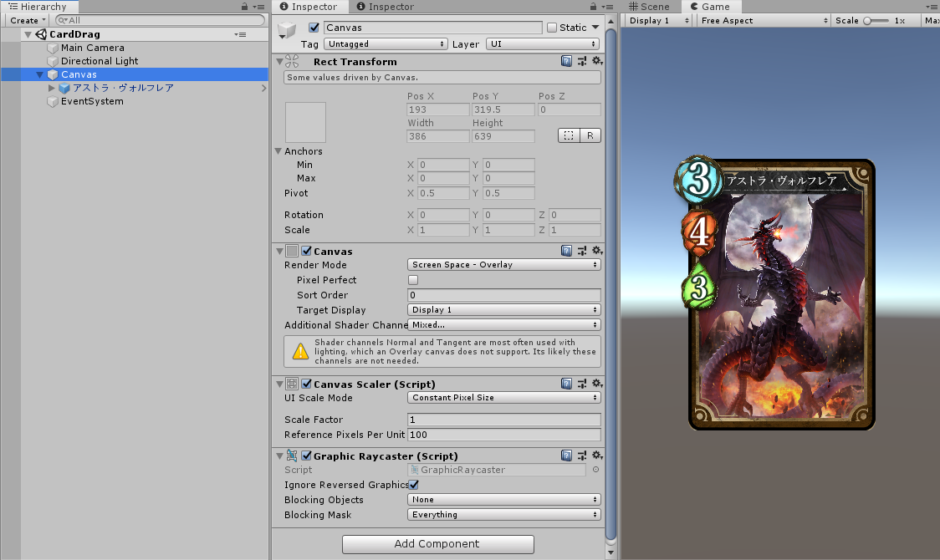Collapse the Rect Transform component foldout

(279, 61)
